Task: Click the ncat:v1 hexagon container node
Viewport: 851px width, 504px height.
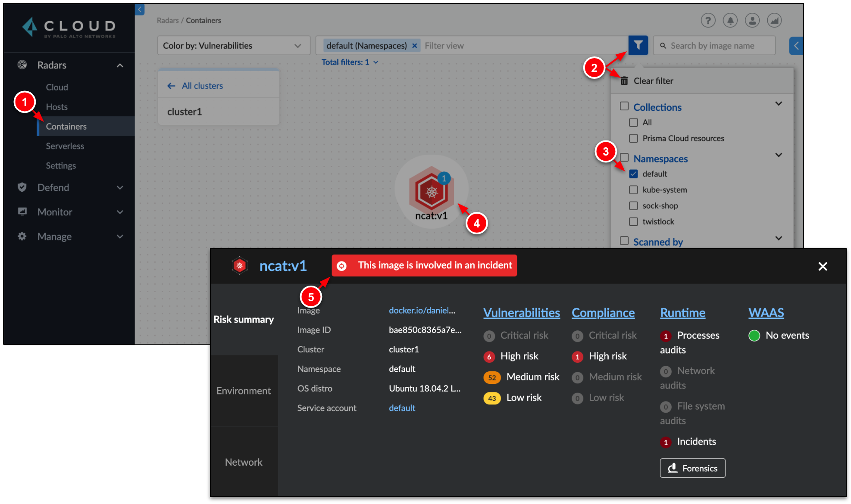Action: pyautogui.click(x=432, y=192)
